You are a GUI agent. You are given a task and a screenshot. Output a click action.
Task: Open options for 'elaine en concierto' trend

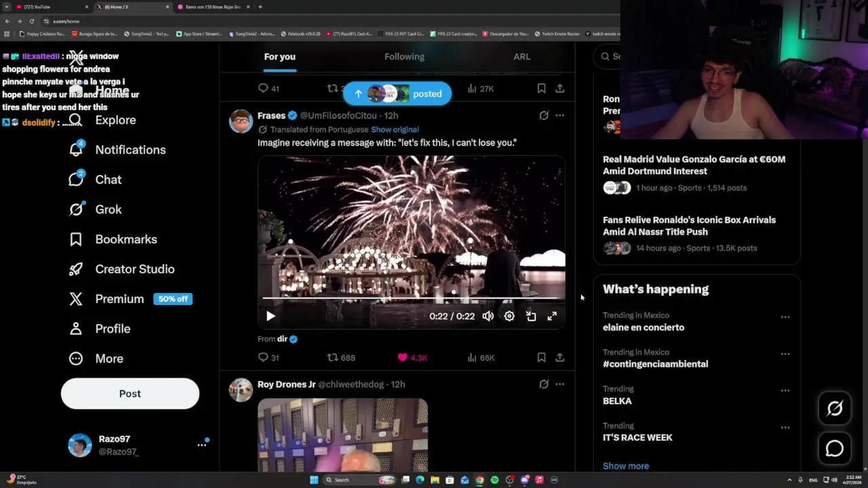[785, 317]
